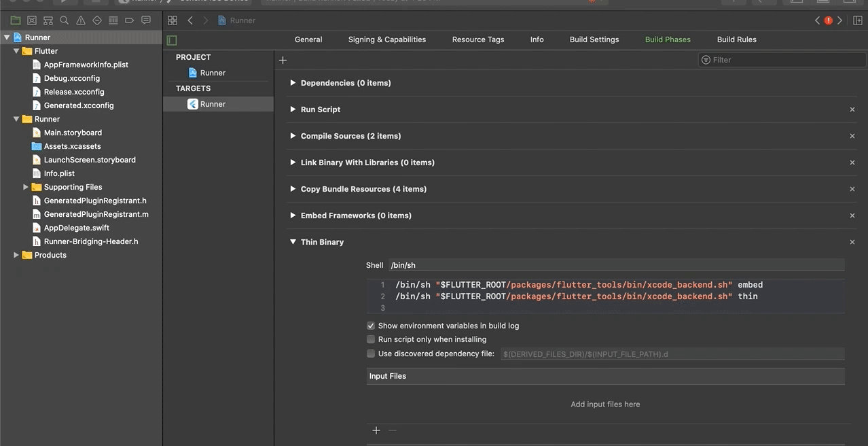Open the Report navigator speech-bubble icon
868x446 pixels.
point(146,20)
